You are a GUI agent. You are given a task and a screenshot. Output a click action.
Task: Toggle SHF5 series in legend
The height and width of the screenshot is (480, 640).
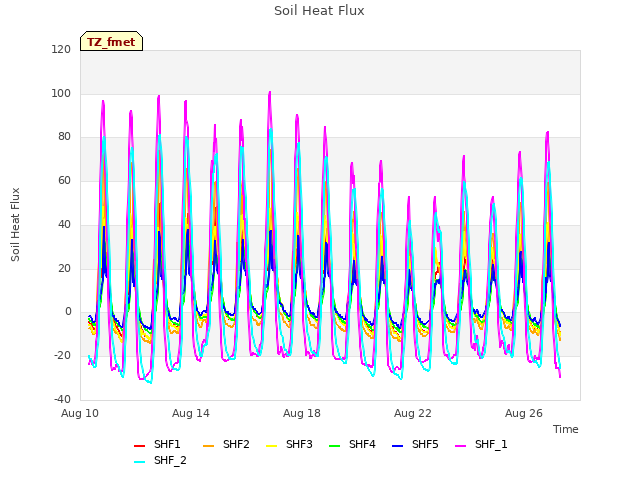pos(415,444)
